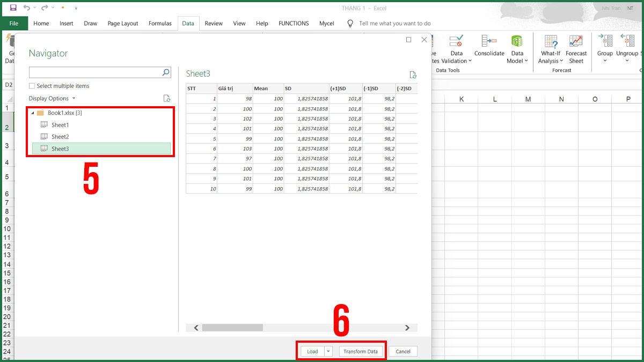Click the preview refresh icon above table

(413, 75)
